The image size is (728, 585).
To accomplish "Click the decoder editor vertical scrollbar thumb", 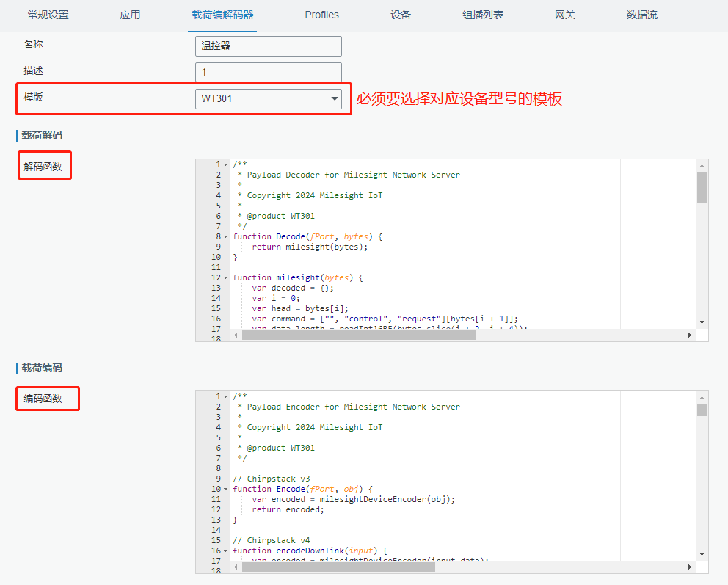I will [702, 188].
